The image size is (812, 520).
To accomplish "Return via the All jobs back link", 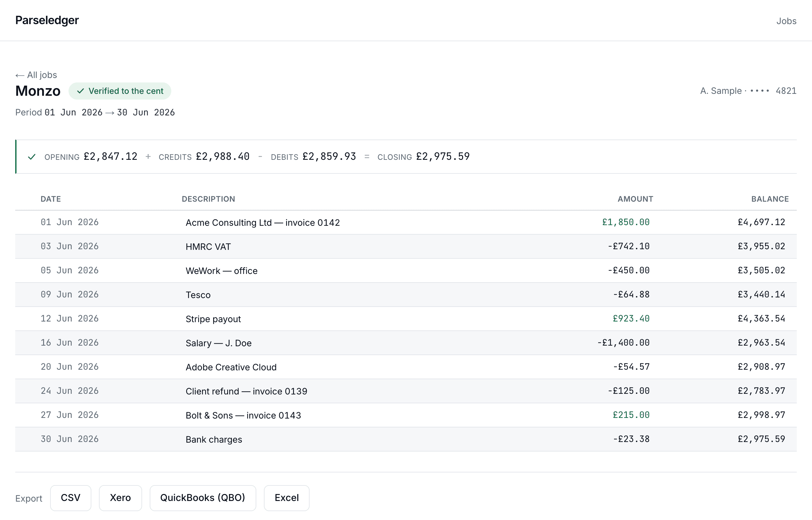I will [x=36, y=75].
